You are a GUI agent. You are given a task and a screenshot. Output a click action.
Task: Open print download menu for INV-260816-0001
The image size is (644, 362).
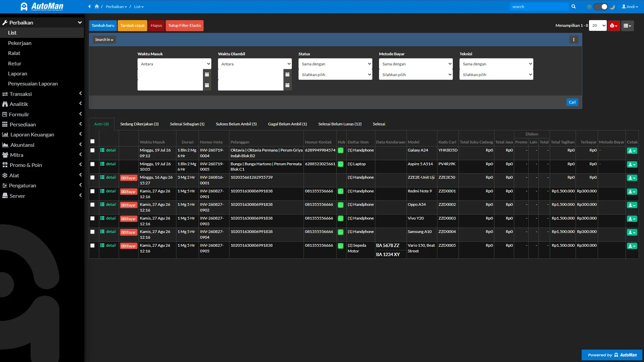pos(632,178)
